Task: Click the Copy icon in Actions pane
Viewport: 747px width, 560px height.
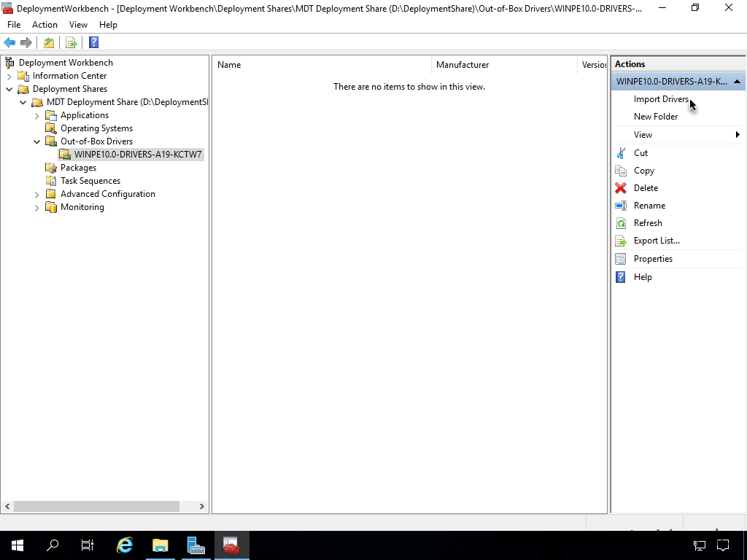Action: tap(621, 171)
